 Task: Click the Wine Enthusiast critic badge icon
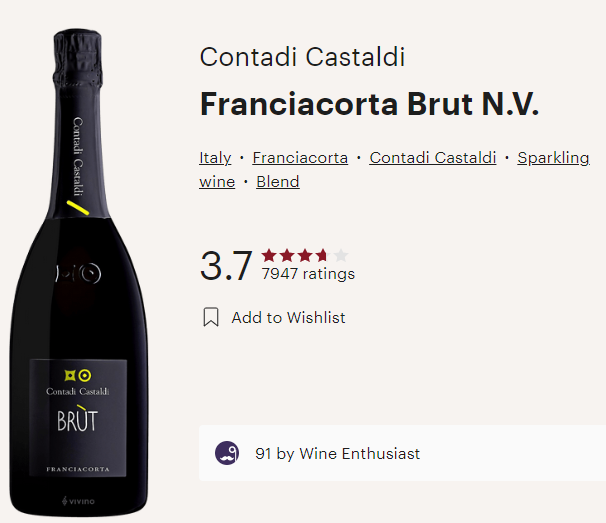[x=227, y=453]
